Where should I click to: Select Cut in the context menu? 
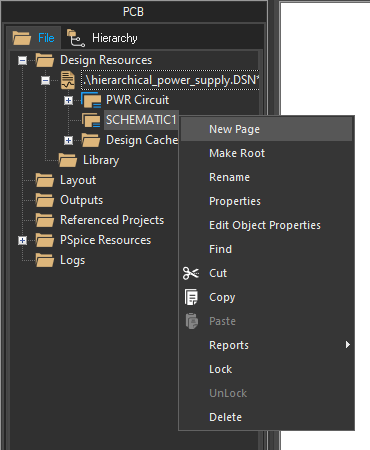pos(266,273)
